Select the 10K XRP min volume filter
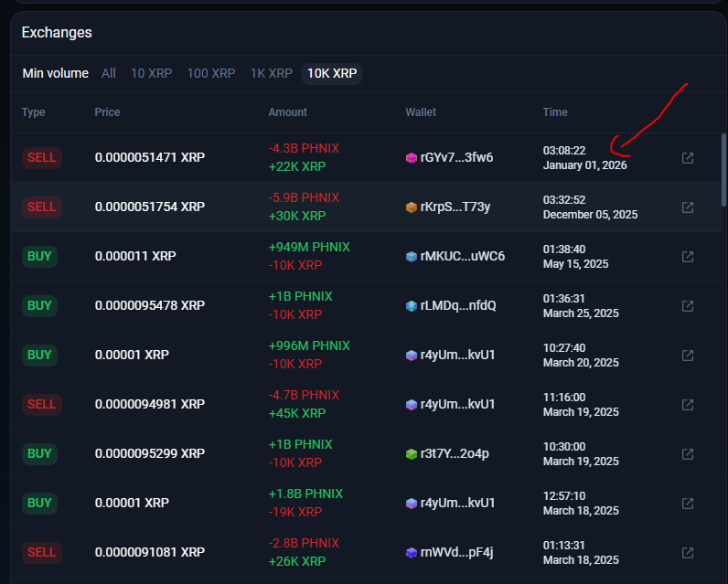This screenshot has width=728, height=584. pos(332,73)
